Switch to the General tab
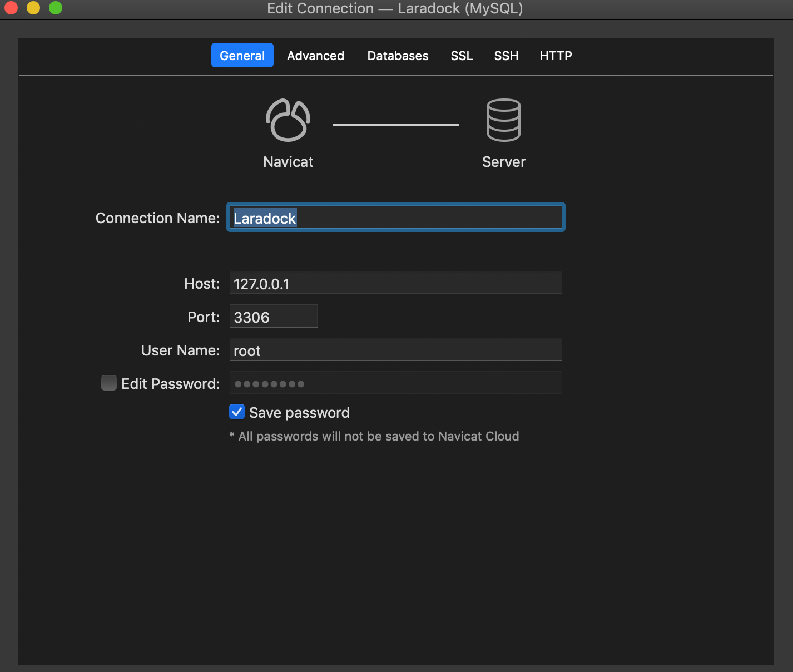 242,55
